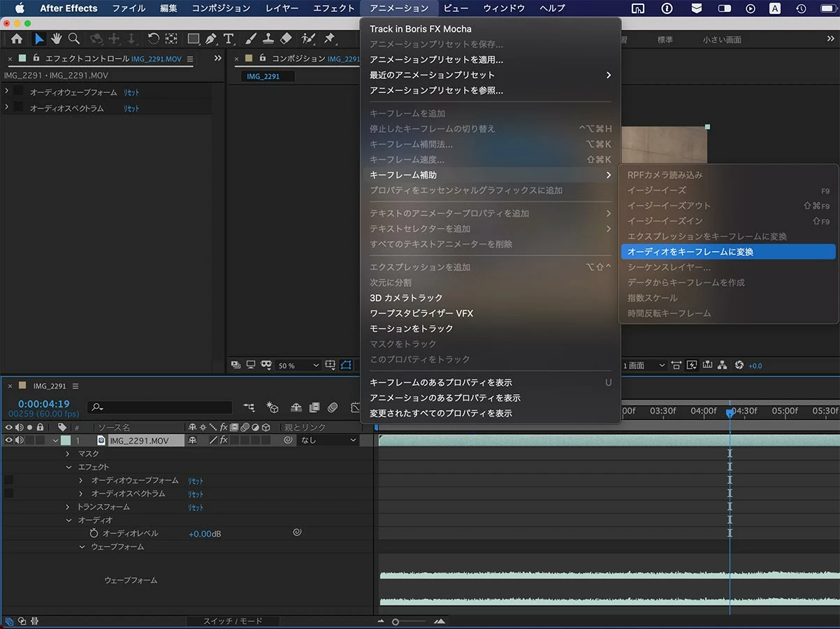Select the Brush tool
The image size is (840, 629).
pyautogui.click(x=251, y=39)
